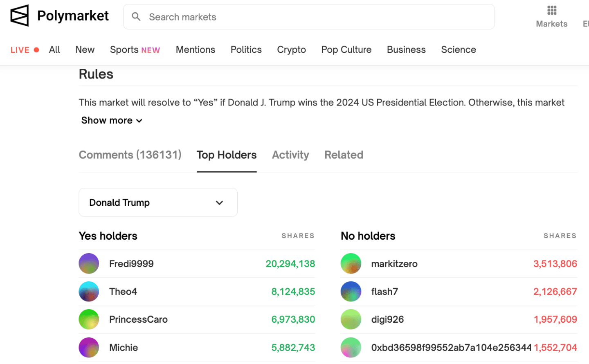Screen dimensions: 589x364
Task: Click the LIVE indicator link
Action: point(25,50)
